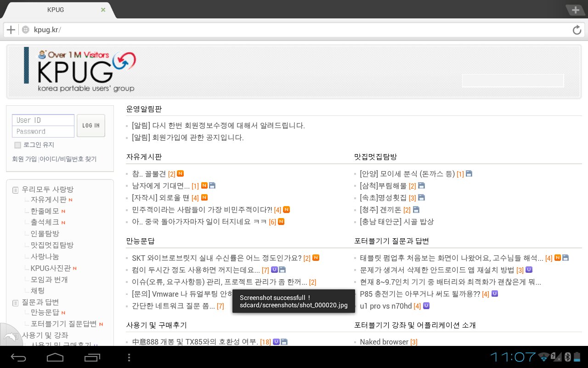Tap the browser reload icon
The height and width of the screenshot is (368, 588).
click(577, 30)
